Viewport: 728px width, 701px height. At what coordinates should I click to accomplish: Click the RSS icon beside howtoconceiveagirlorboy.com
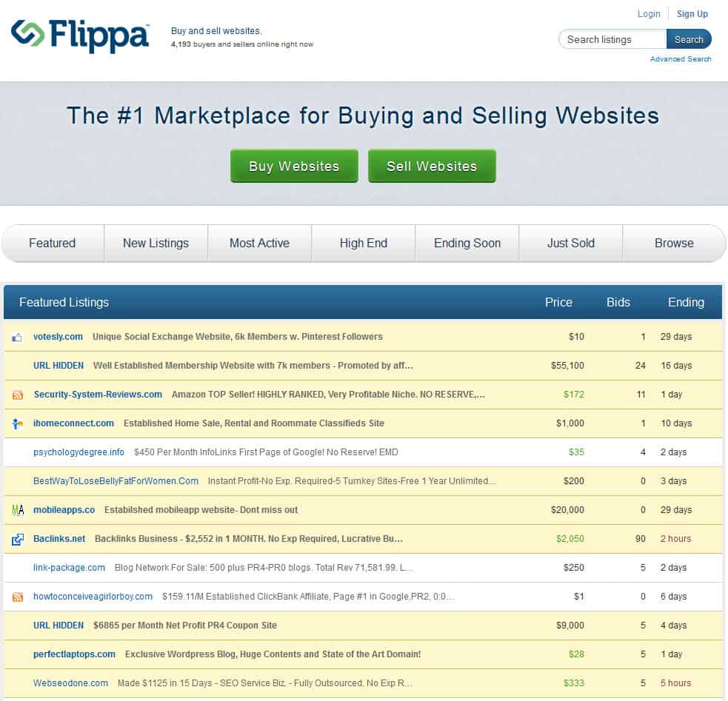[18, 597]
